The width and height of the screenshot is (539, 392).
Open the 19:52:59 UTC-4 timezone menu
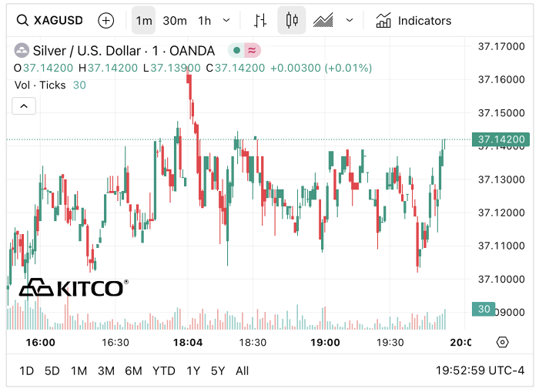pyautogui.click(x=480, y=370)
